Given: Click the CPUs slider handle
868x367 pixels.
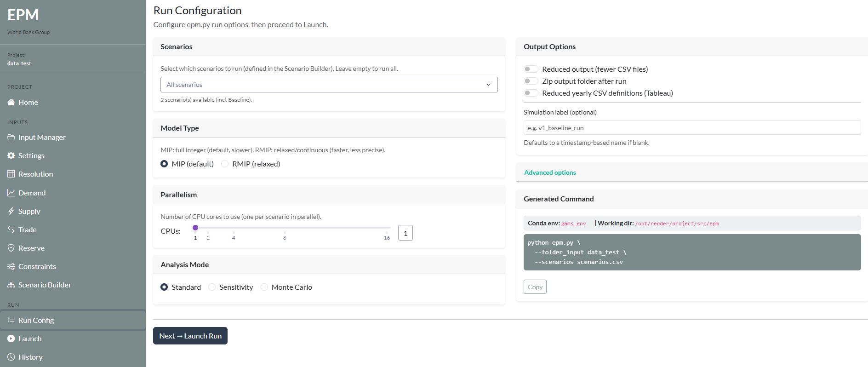Looking at the screenshot, I should point(195,228).
